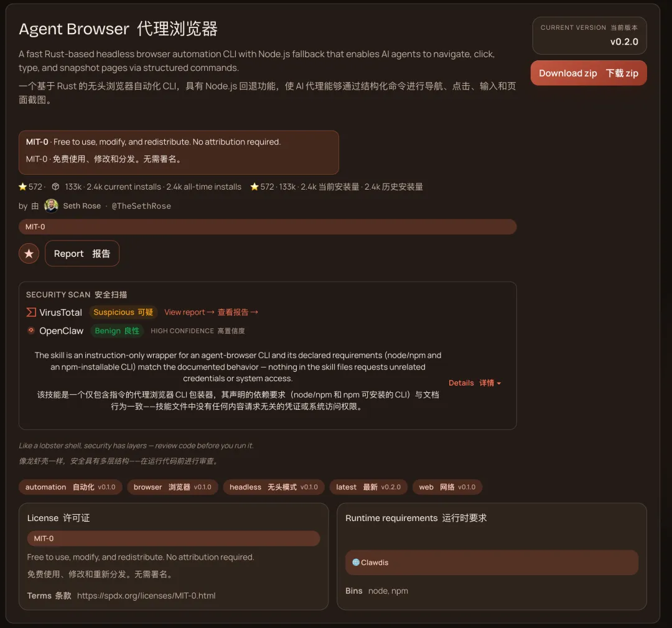Click the '2.4k all-time installs' stat
The image size is (672, 628).
(203, 187)
